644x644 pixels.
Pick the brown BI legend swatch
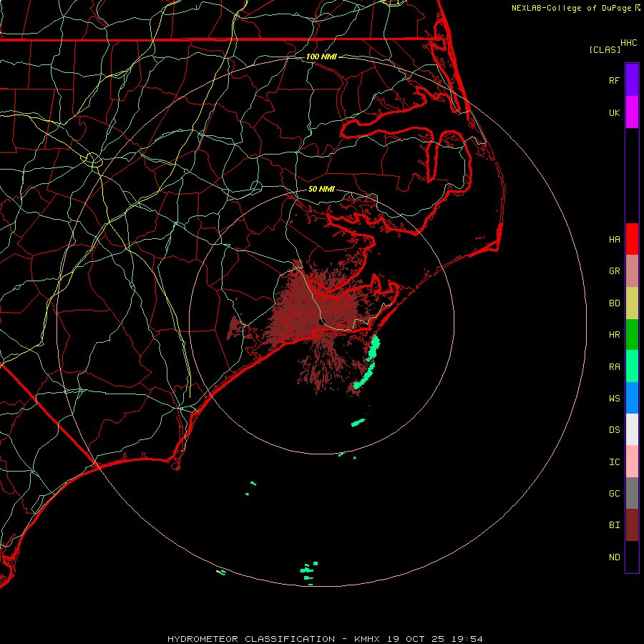(x=632, y=525)
